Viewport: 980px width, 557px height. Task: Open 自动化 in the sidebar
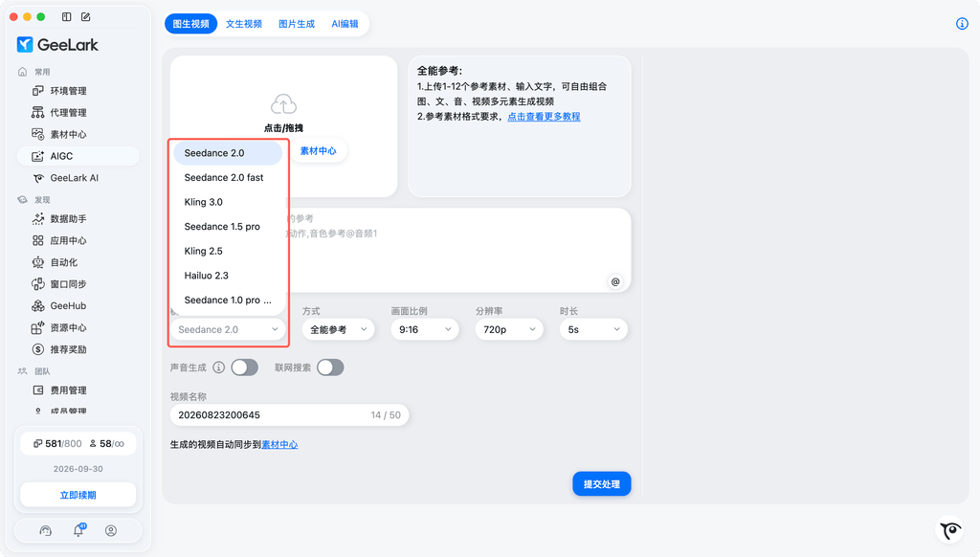pyautogui.click(x=78, y=262)
